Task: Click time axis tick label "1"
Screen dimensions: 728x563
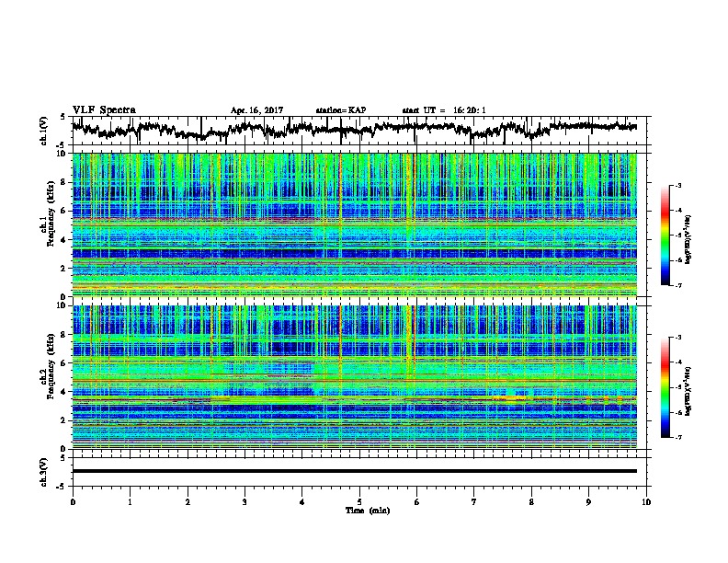Action: pyautogui.click(x=130, y=502)
